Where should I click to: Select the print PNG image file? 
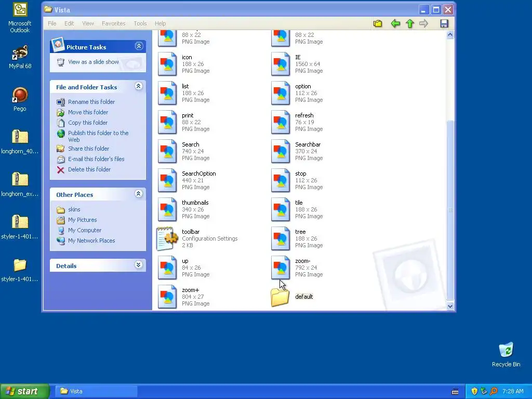(184, 122)
